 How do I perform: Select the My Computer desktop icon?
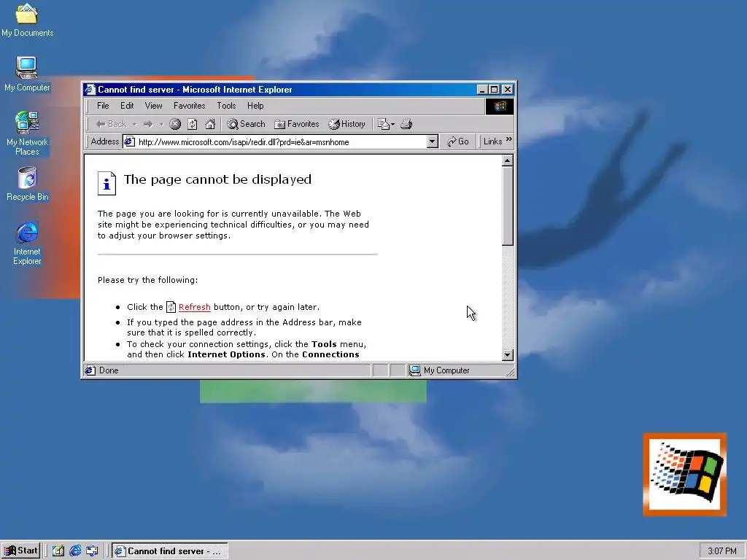(x=27, y=74)
